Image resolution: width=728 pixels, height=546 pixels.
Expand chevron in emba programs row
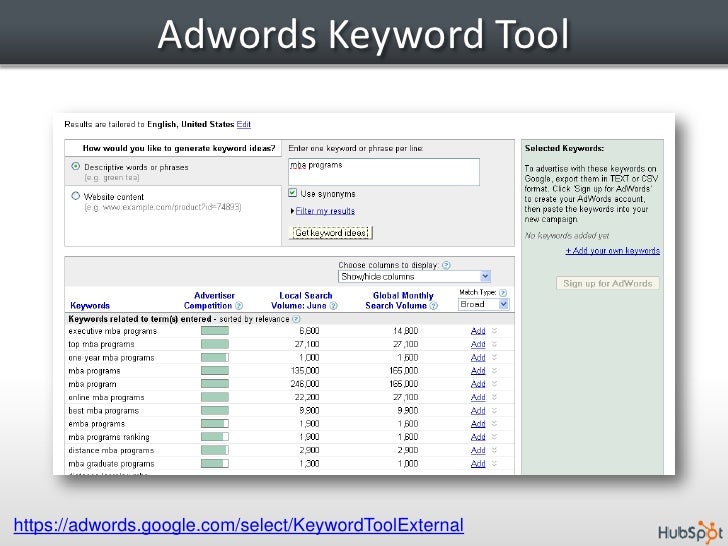click(x=494, y=424)
